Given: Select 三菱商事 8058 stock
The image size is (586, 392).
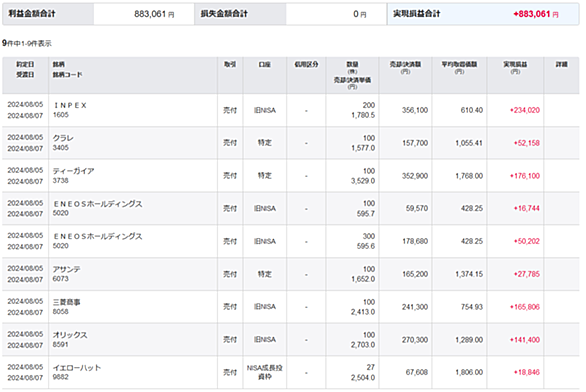Looking at the screenshot, I should 67,302.
